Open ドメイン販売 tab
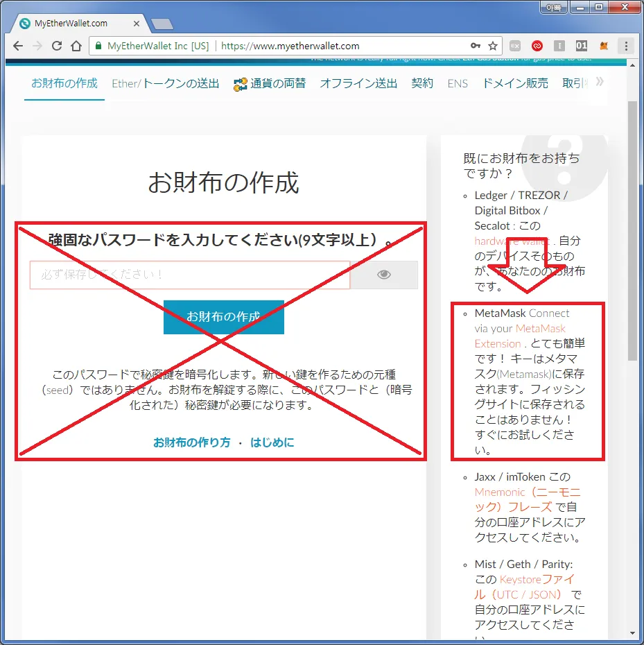The image size is (644, 645). [x=515, y=83]
